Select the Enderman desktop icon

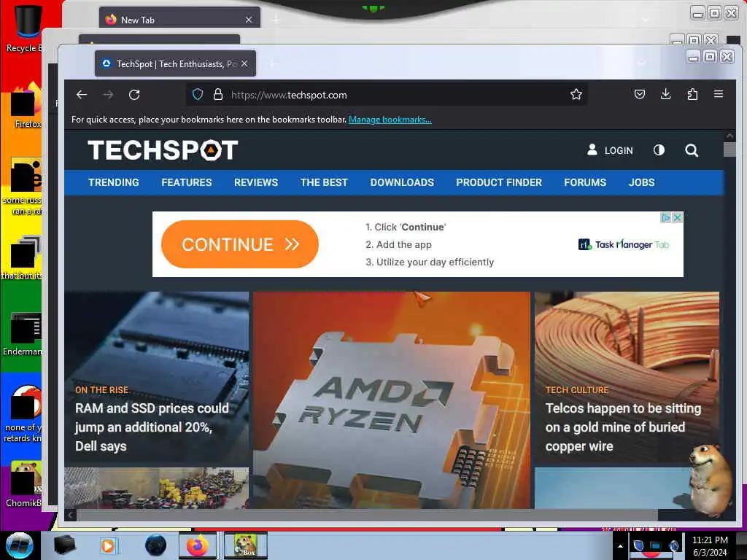(23, 334)
